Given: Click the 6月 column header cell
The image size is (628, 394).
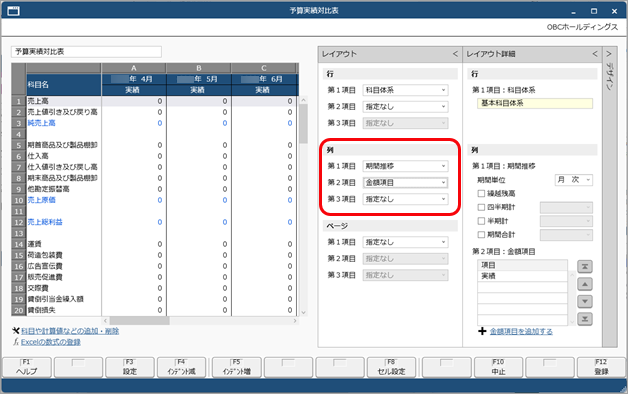Looking at the screenshot, I should [264, 79].
